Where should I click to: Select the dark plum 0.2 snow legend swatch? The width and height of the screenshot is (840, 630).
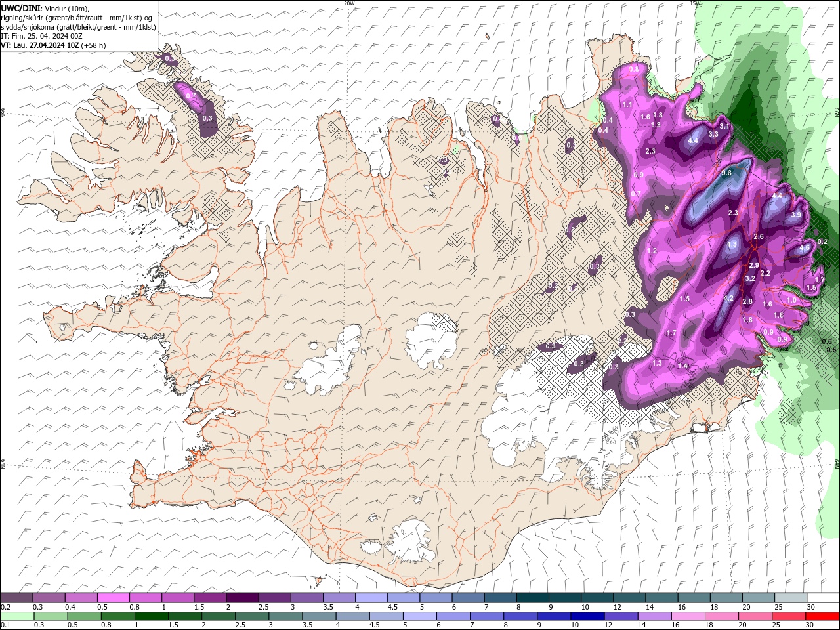16,598
